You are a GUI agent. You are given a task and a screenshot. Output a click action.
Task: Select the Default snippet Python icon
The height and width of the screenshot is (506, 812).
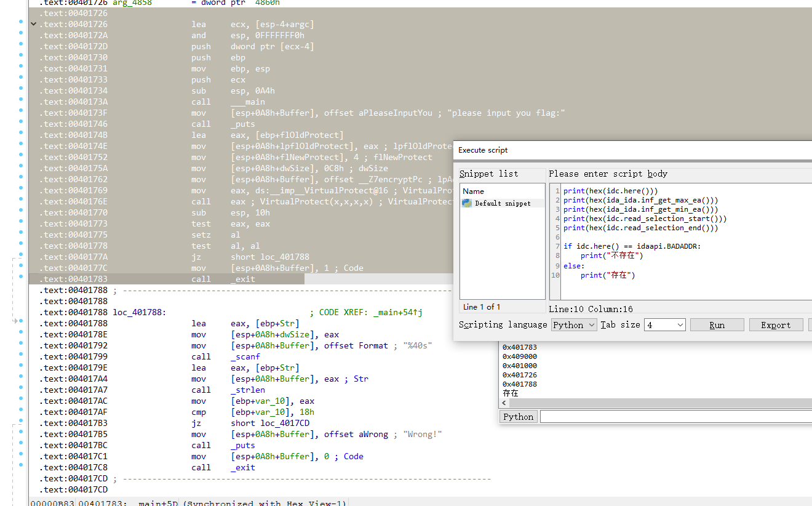point(467,203)
